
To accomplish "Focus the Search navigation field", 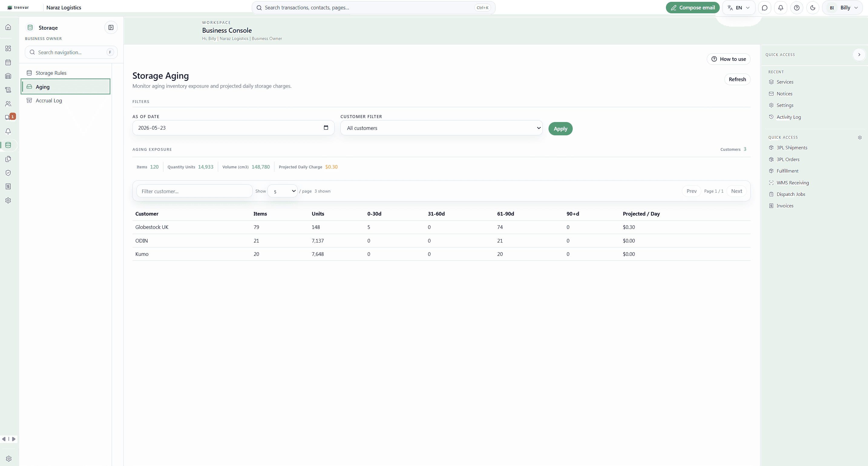I will pyautogui.click(x=71, y=52).
